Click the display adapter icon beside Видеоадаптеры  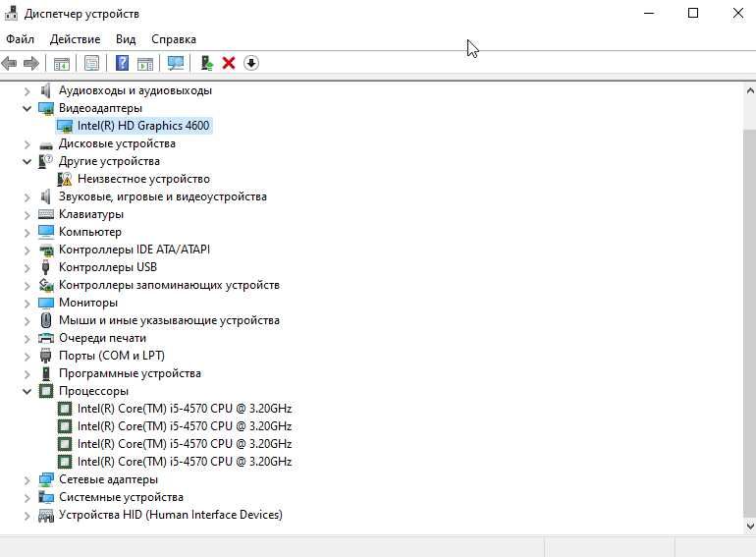[x=46, y=108]
